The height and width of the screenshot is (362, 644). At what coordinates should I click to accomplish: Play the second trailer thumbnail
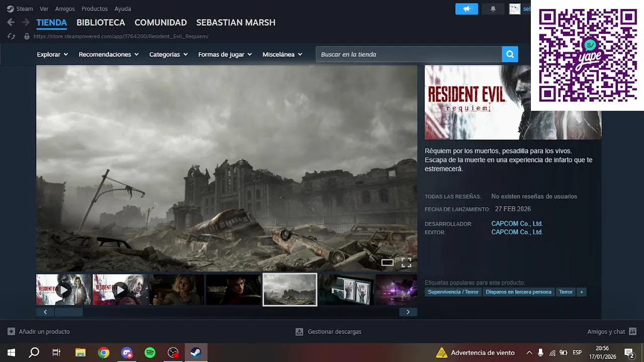point(120,290)
